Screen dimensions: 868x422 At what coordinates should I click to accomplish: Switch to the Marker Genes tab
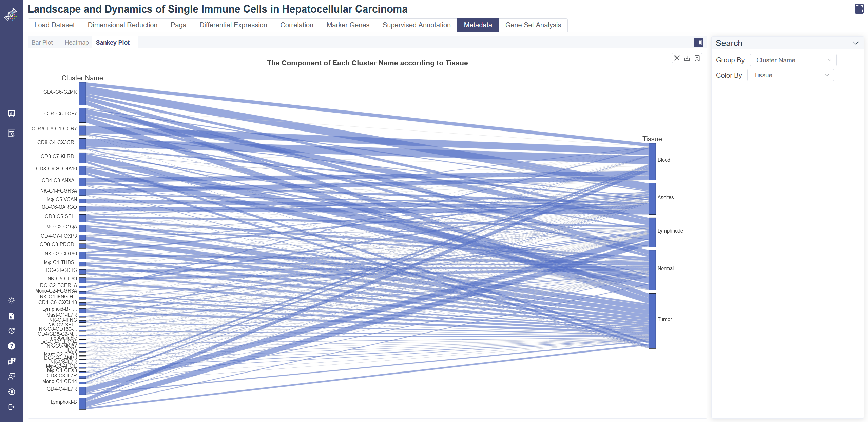pos(348,25)
